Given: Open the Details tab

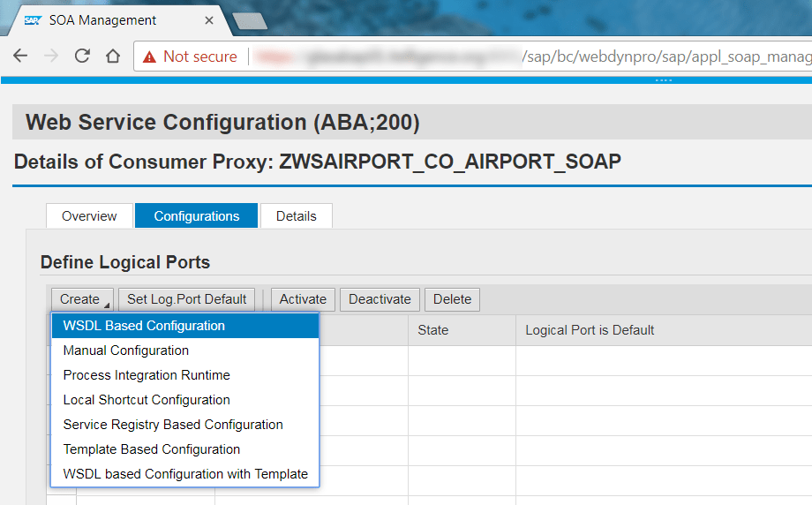Looking at the screenshot, I should coord(297,216).
